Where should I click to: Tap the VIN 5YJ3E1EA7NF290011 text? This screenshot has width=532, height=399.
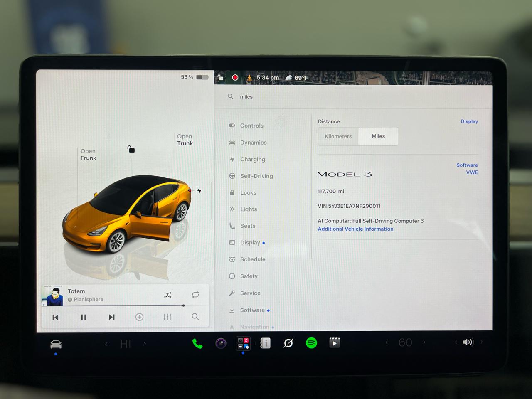point(349,206)
